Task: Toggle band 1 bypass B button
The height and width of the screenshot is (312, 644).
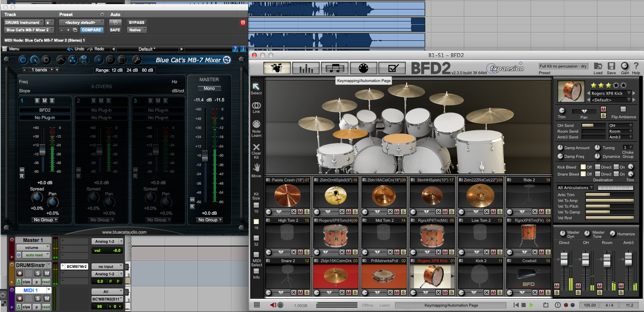Action: tap(37, 101)
